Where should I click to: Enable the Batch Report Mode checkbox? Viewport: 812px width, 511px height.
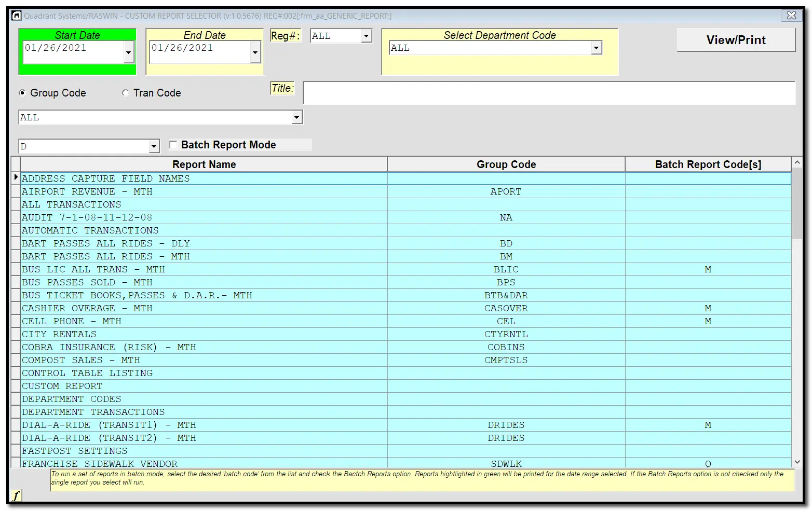click(x=173, y=145)
